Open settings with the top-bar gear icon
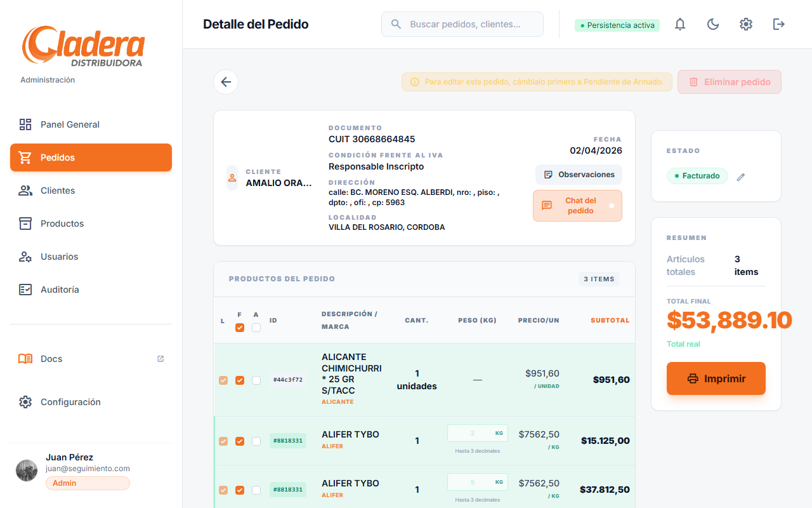Image resolution: width=812 pixels, height=508 pixels. pyautogui.click(x=746, y=23)
